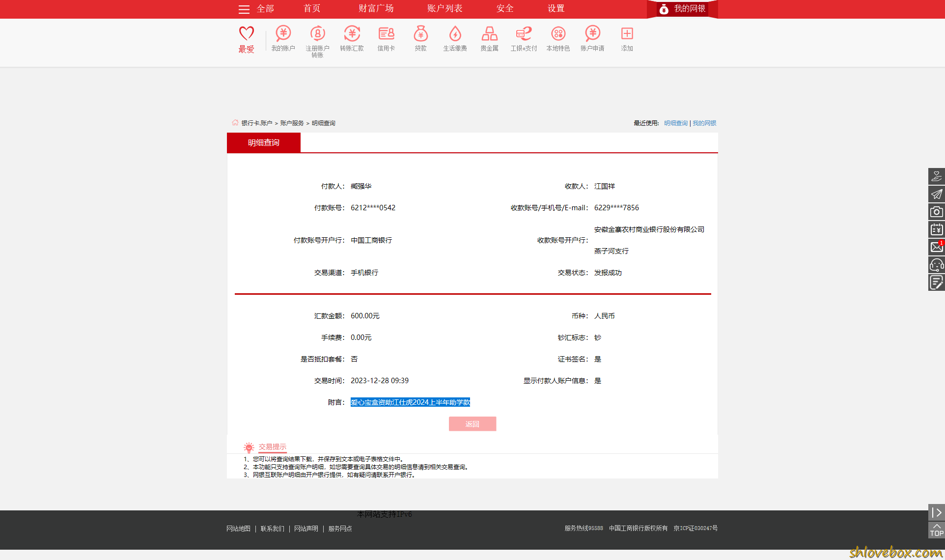
Task: Click the sidebar paper plane icon
Action: pyautogui.click(x=936, y=194)
